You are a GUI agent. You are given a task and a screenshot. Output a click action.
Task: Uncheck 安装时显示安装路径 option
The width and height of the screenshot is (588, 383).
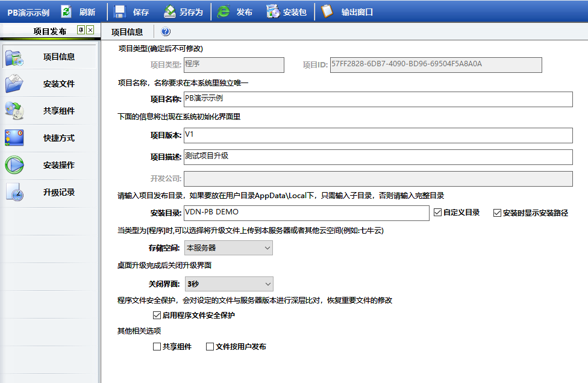[x=497, y=213]
